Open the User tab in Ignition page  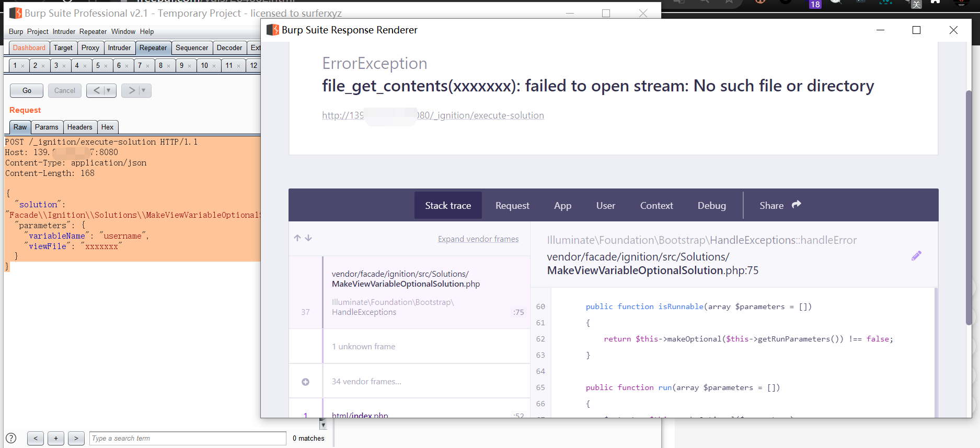[606, 205]
